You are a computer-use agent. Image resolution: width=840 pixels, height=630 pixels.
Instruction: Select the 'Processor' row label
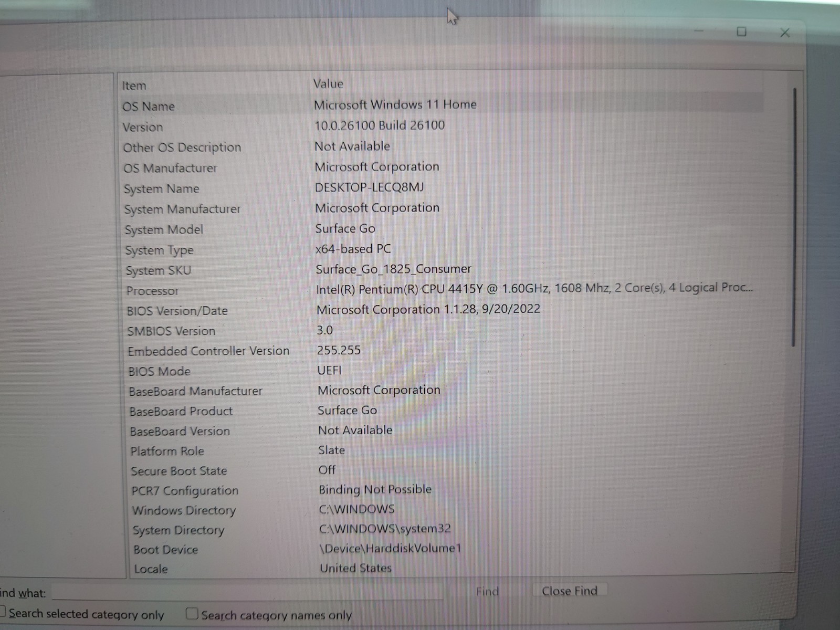click(153, 291)
